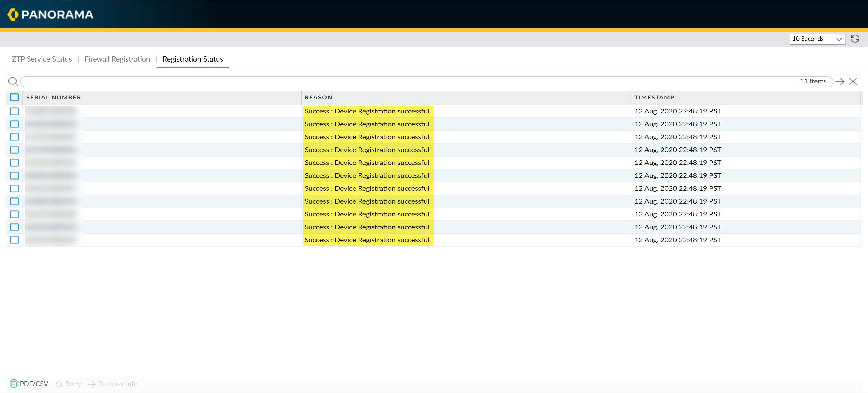Sort by the Serial Number column header
Screen dimensions: 868x393
(54, 97)
